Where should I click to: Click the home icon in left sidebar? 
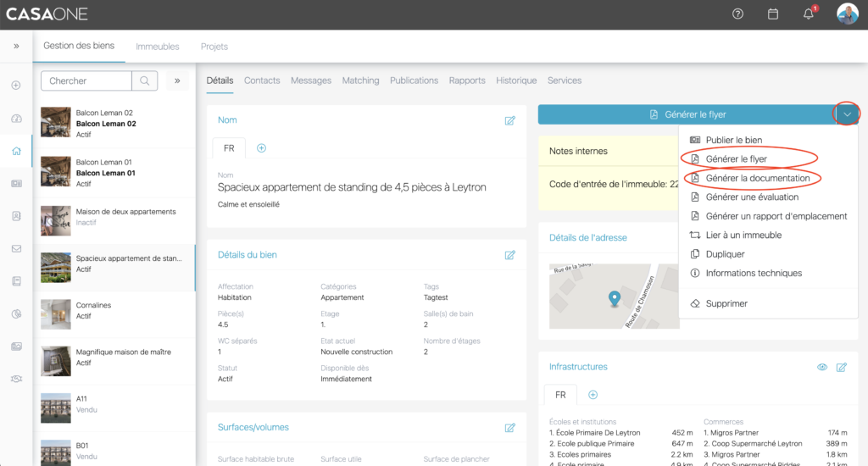[16, 151]
